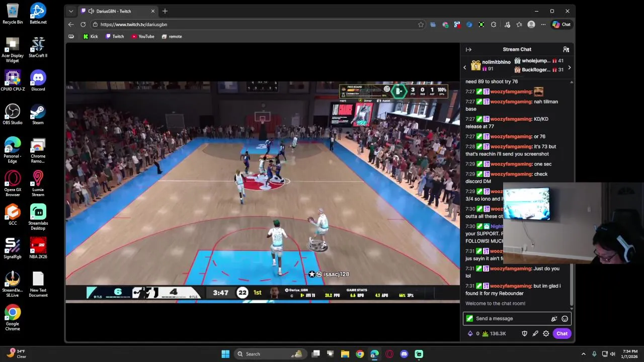Open chat settings gear
Image resolution: width=644 pixels, height=362 pixels.
(546, 333)
